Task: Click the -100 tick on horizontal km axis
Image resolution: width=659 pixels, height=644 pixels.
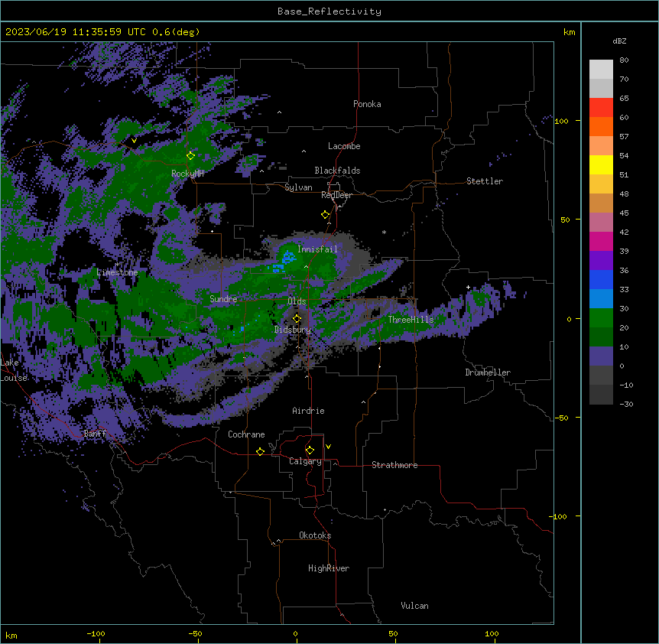Action: click(x=96, y=633)
